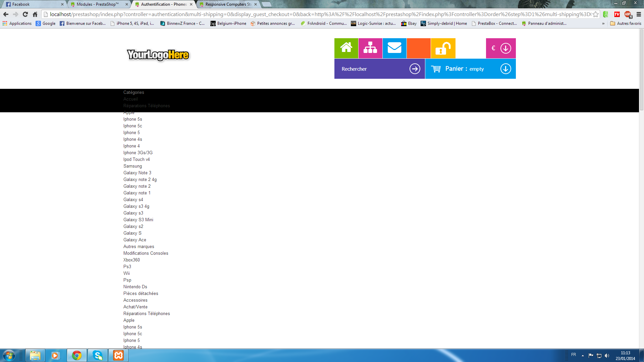Show more bookmarks with chevron

click(x=603, y=23)
